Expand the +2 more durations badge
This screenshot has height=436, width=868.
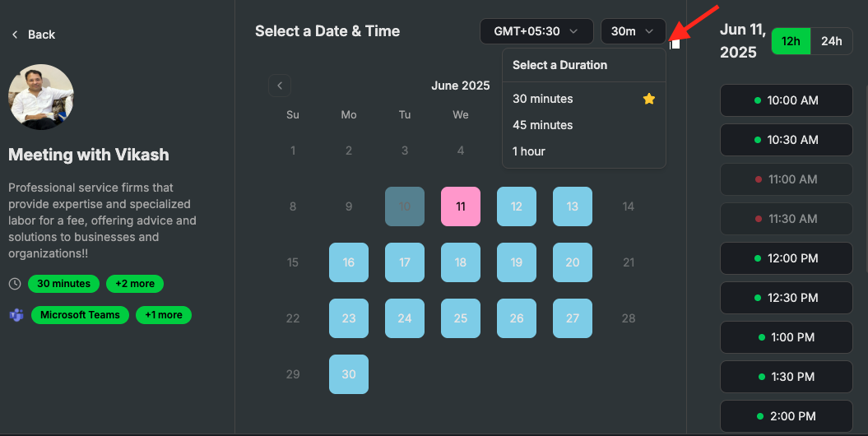coord(135,284)
